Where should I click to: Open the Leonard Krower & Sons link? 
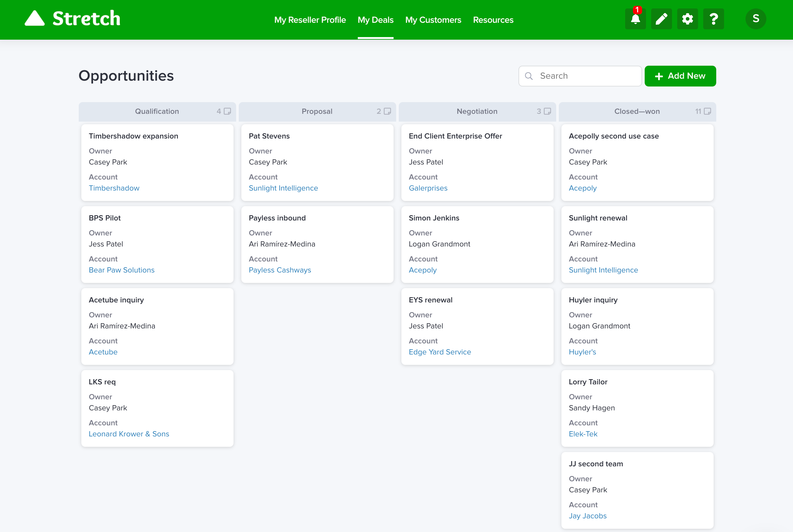pos(128,434)
